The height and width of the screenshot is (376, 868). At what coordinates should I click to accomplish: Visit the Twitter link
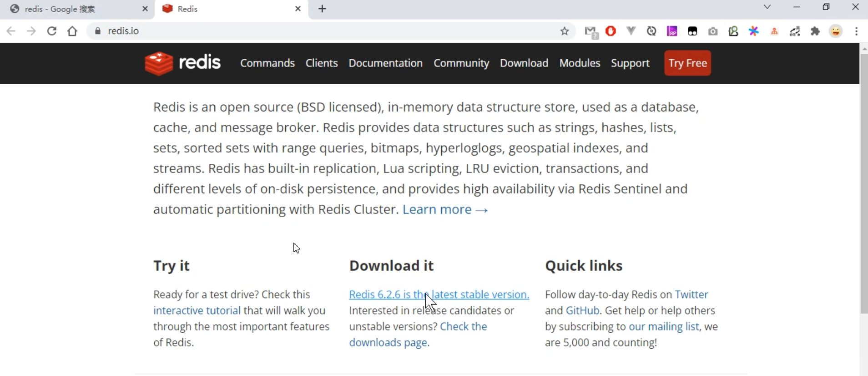pos(691,295)
